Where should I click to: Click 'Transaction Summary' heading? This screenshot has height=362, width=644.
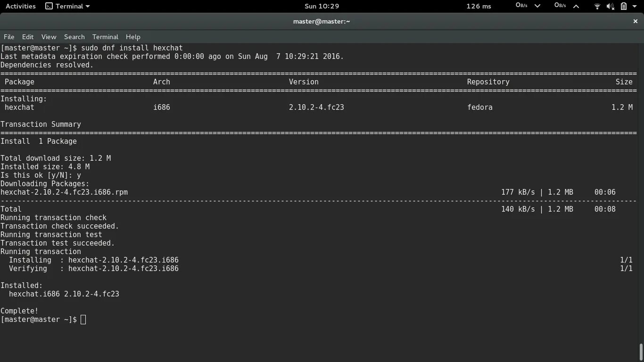(41, 124)
